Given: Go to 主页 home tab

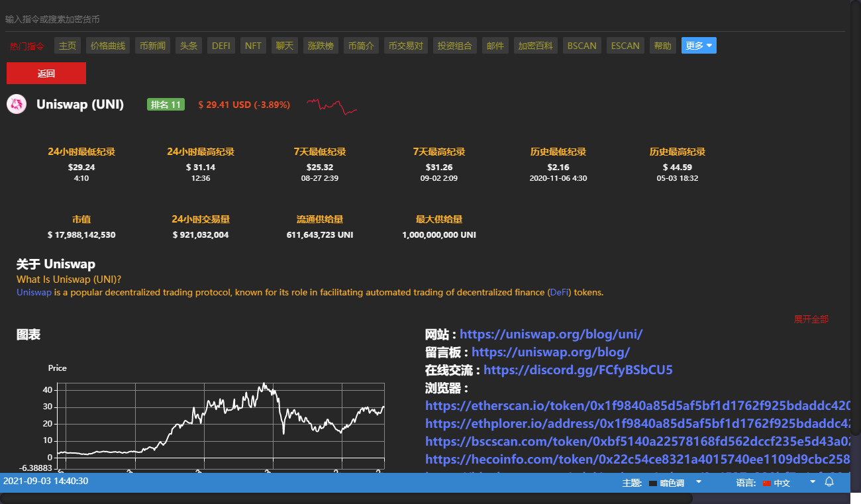Looking at the screenshot, I should tap(68, 46).
